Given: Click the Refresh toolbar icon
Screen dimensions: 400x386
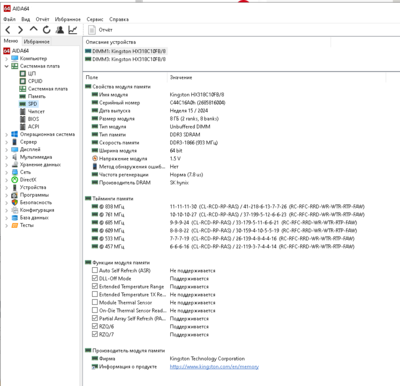Looking at the screenshot, I should tap(47, 30).
